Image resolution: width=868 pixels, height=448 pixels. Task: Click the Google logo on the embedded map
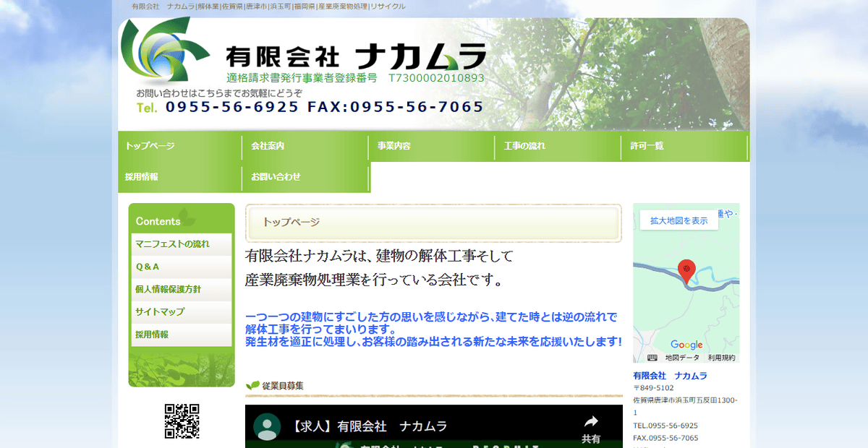point(687,345)
